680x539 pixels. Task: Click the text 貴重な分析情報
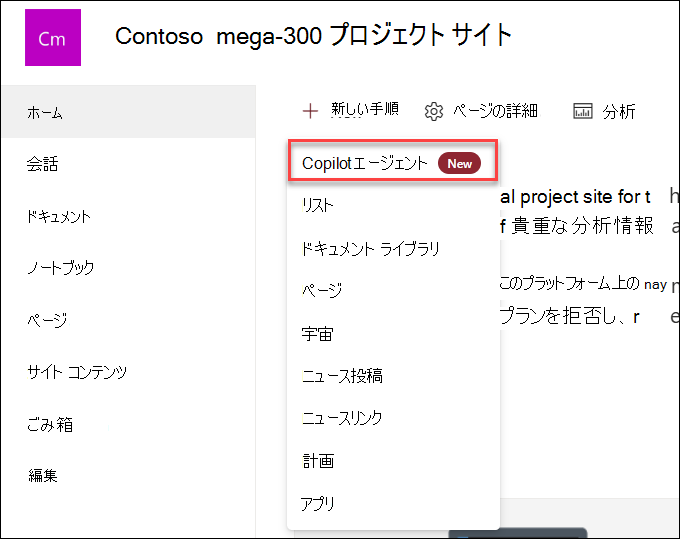click(582, 225)
